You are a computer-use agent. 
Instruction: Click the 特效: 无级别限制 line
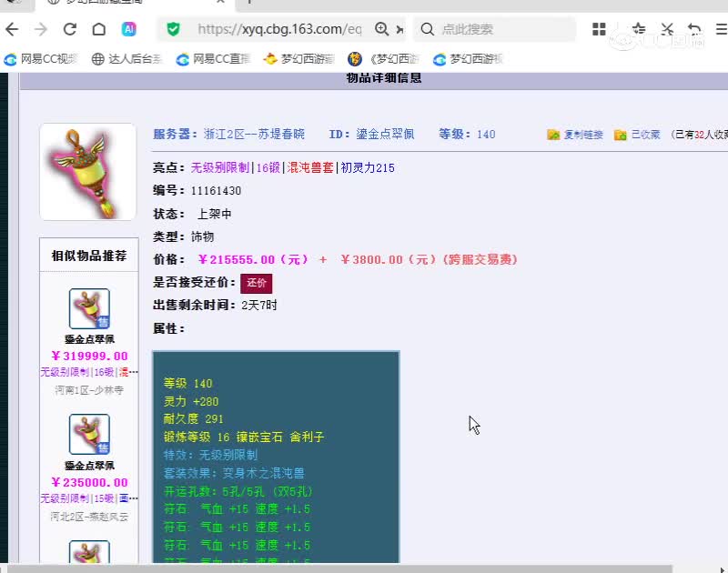[210, 455]
